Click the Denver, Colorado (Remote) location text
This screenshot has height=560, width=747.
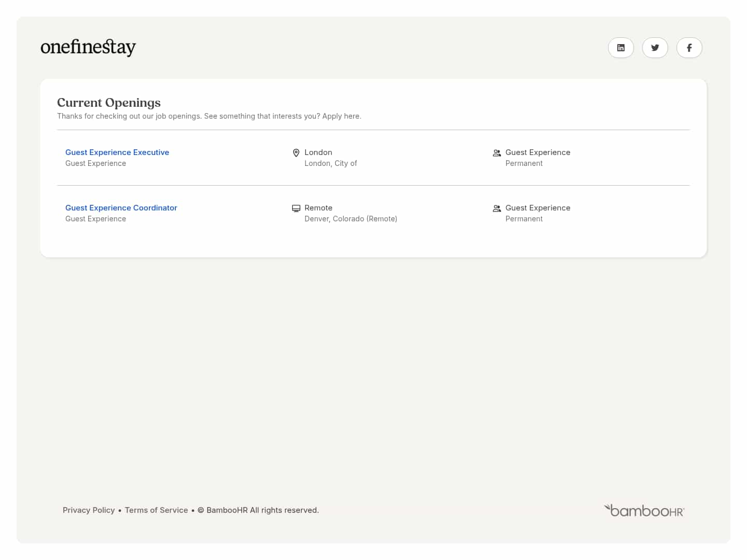pos(351,218)
